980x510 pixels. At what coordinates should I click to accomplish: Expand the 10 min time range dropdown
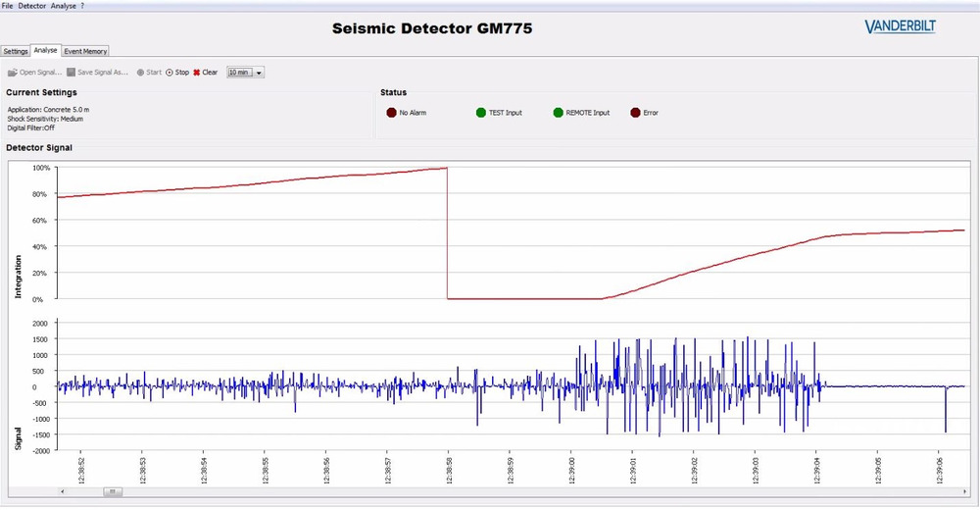click(x=260, y=73)
